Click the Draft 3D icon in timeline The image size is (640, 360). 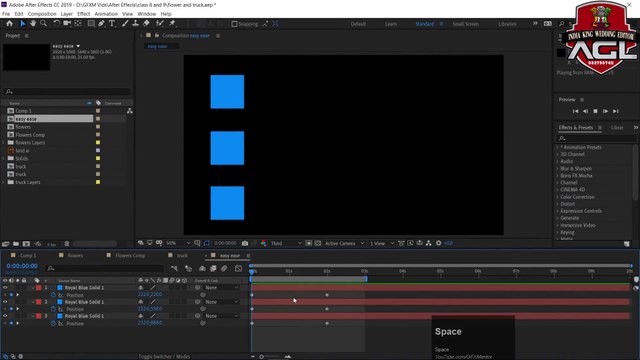point(188,269)
